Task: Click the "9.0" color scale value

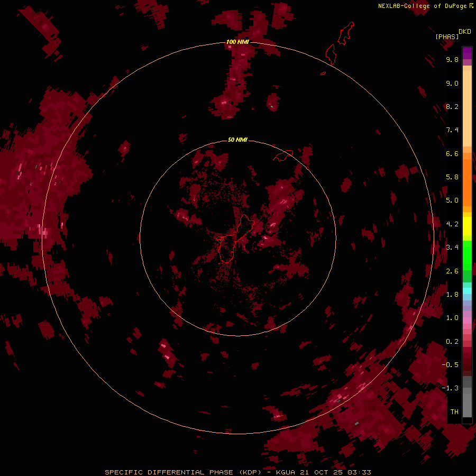Action: 452,83
